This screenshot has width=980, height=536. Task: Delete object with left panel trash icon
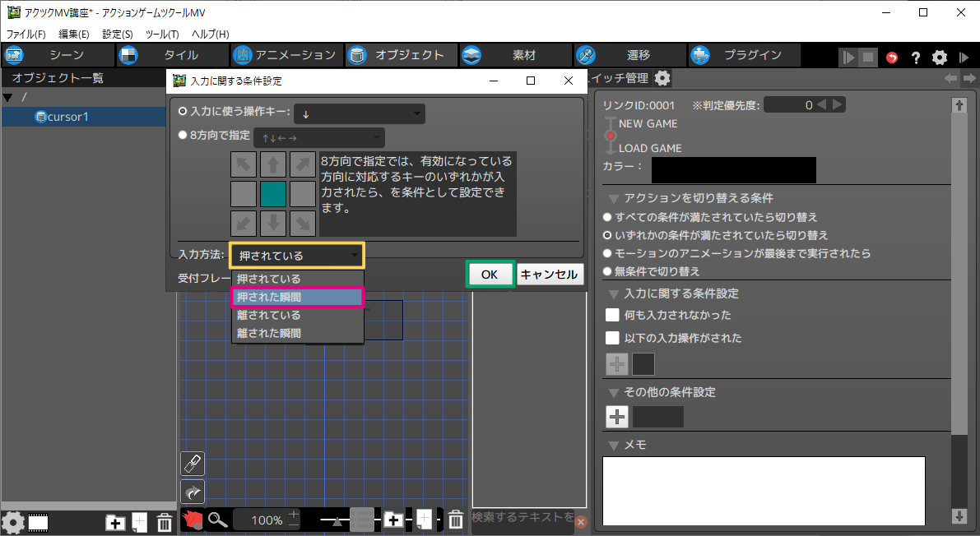coord(164,522)
